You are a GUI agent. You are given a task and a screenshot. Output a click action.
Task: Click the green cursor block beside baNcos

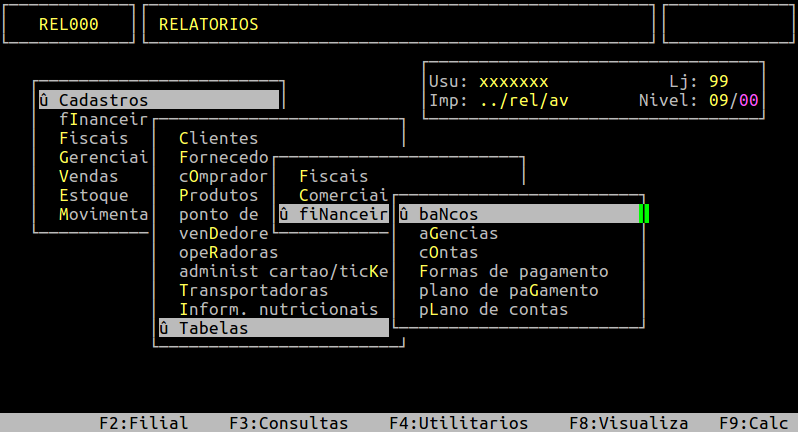coord(645,214)
